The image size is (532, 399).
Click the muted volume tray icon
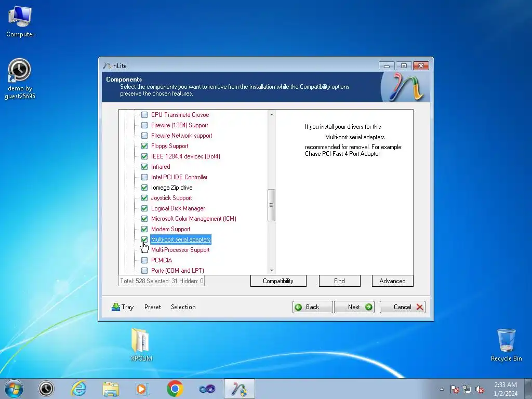(480, 389)
